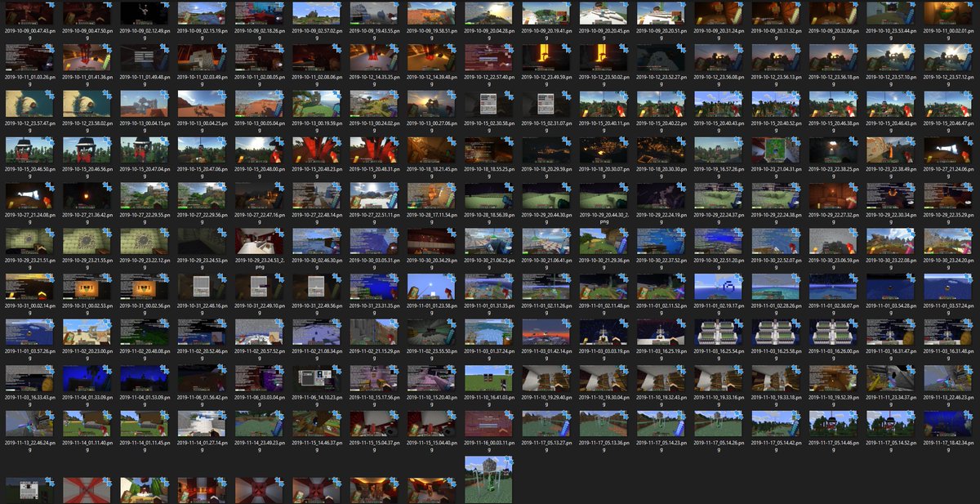The width and height of the screenshot is (980, 504).
Task: Select thumbnail 2019-11-02_20.23.00.png
Action: point(86,332)
